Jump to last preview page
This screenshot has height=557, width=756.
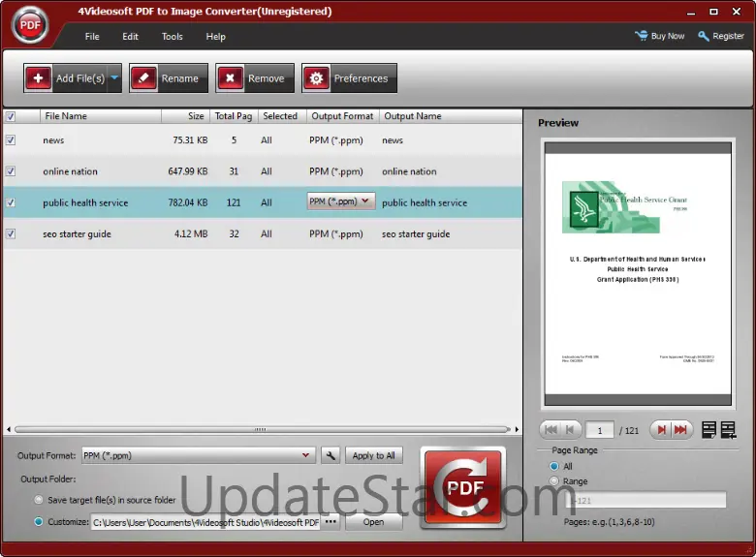coord(680,430)
